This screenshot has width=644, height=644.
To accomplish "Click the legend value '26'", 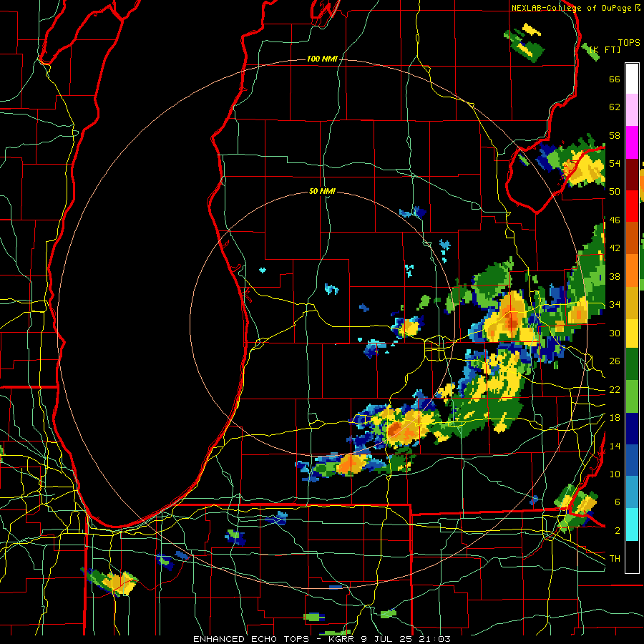I will tap(615, 361).
